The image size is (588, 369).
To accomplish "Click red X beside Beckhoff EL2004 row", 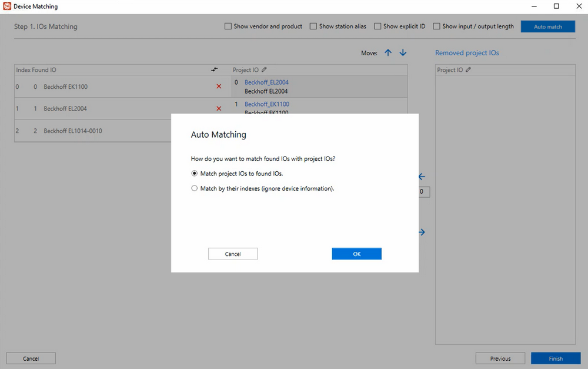I will coord(219,108).
